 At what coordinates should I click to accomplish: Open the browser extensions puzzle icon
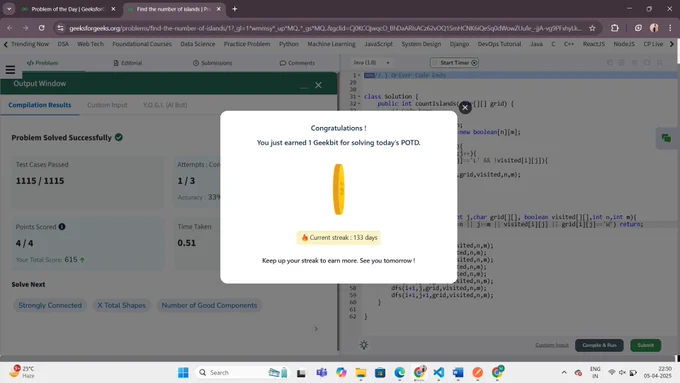[615, 28]
